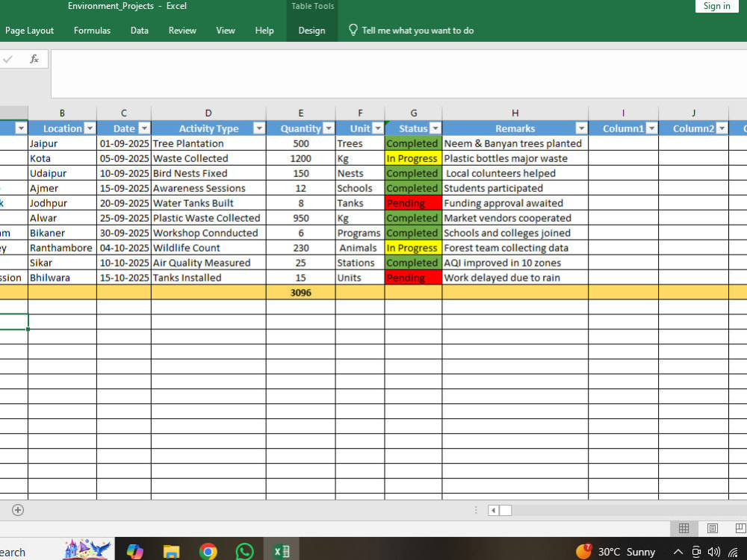Select the Bhilwara location cell
747x560 pixels.
pos(62,278)
